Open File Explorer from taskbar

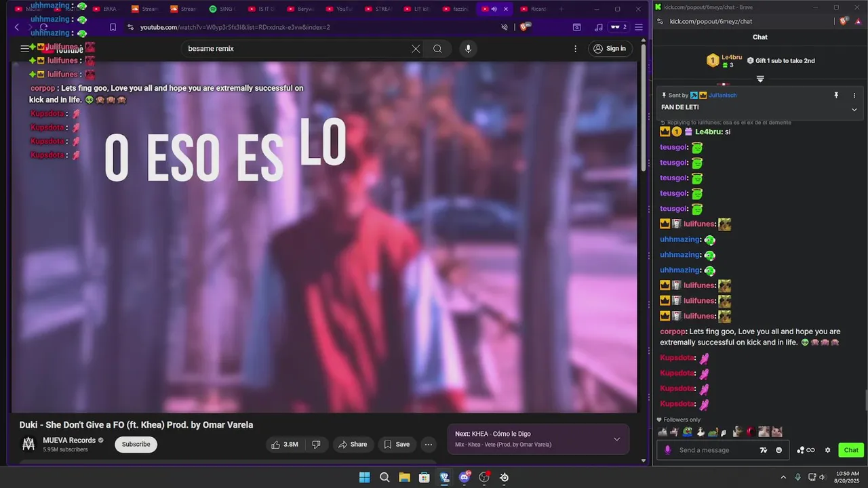pyautogui.click(x=404, y=477)
